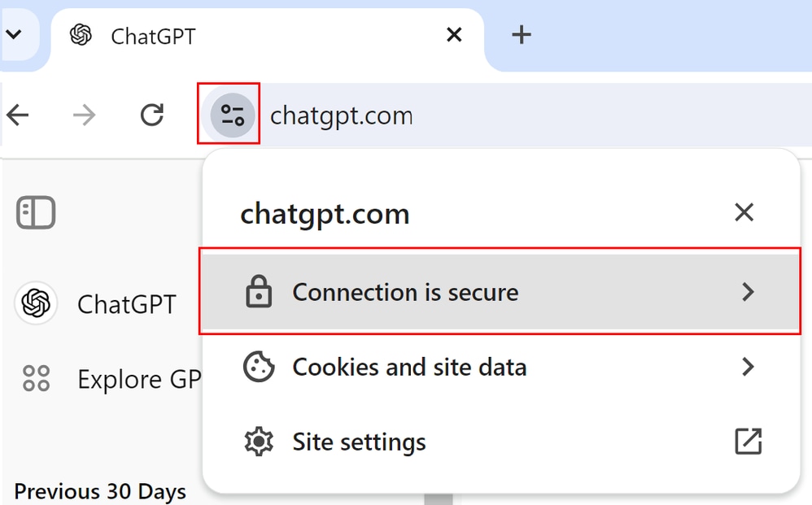812x505 pixels.
Task: Open a new tab with plus button
Action: click(522, 35)
